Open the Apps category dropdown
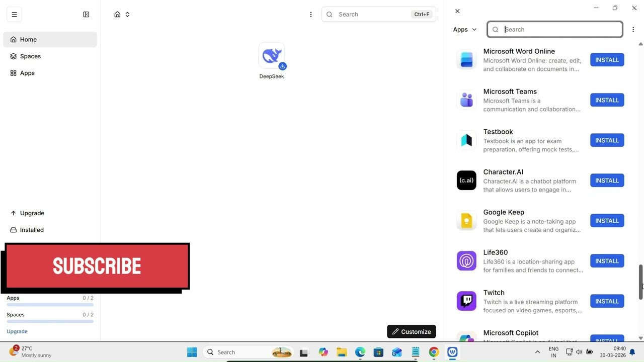This screenshot has width=644, height=362. (465, 30)
